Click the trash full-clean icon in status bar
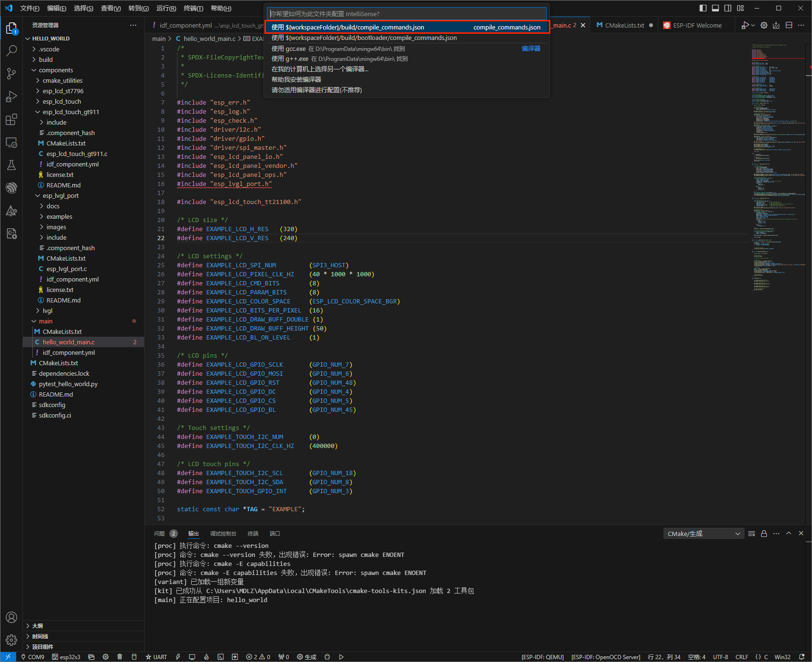Screen dimensions: 812x662 point(120,657)
